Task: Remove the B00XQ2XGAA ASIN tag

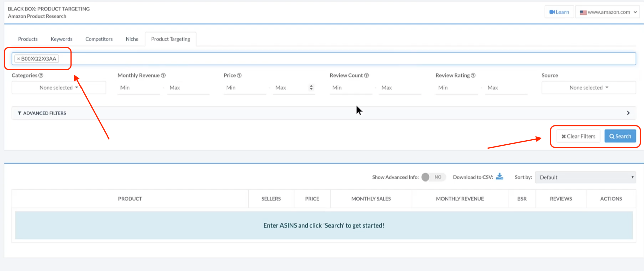Action: click(x=18, y=59)
